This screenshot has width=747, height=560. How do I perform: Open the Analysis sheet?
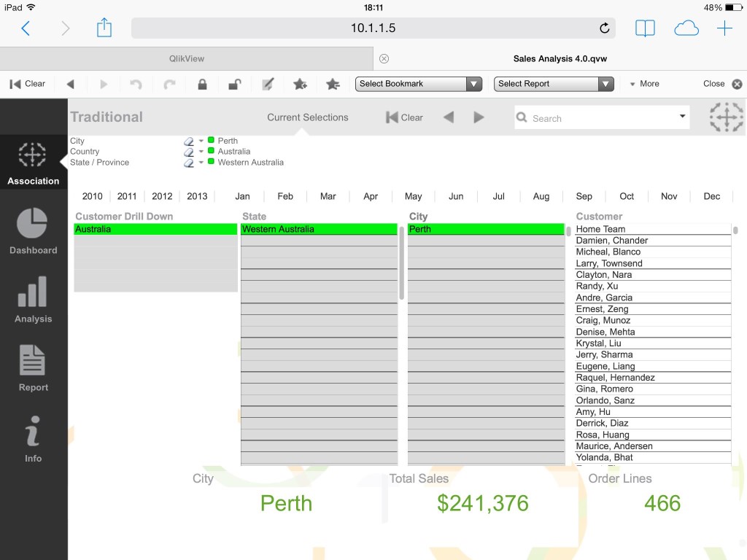tap(33, 300)
